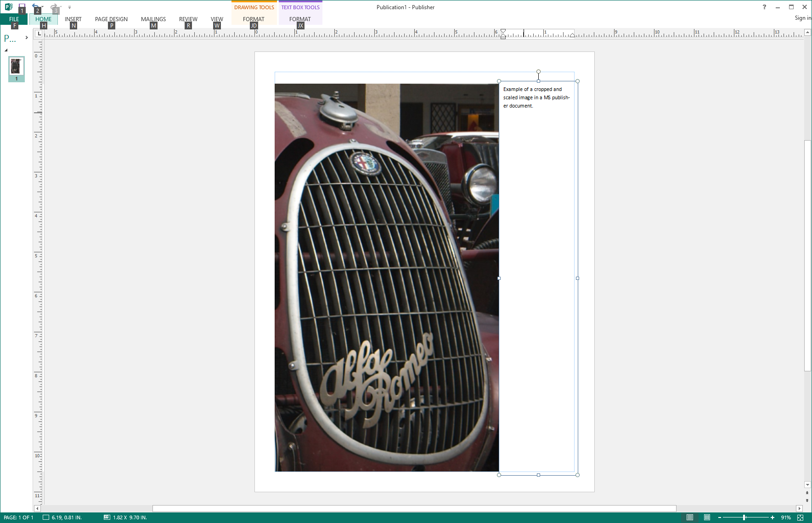The width and height of the screenshot is (812, 523).
Task: Click the Sign in link
Action: pos(802,18)
